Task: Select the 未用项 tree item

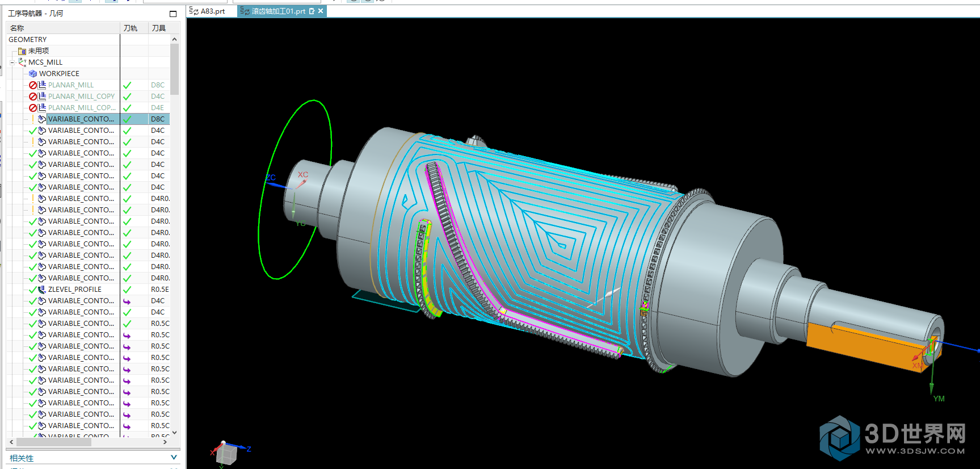Action: (39, 51)
